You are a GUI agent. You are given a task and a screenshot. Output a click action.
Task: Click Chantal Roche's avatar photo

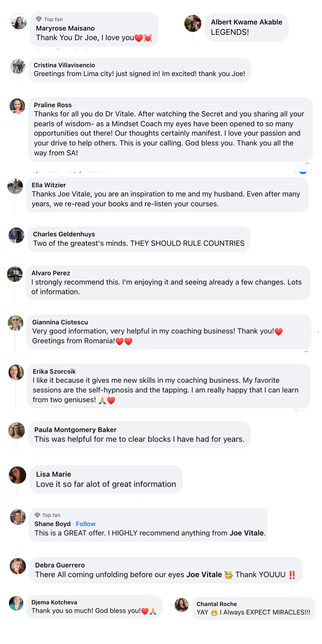pyautogui.click(x=181, y=605)
